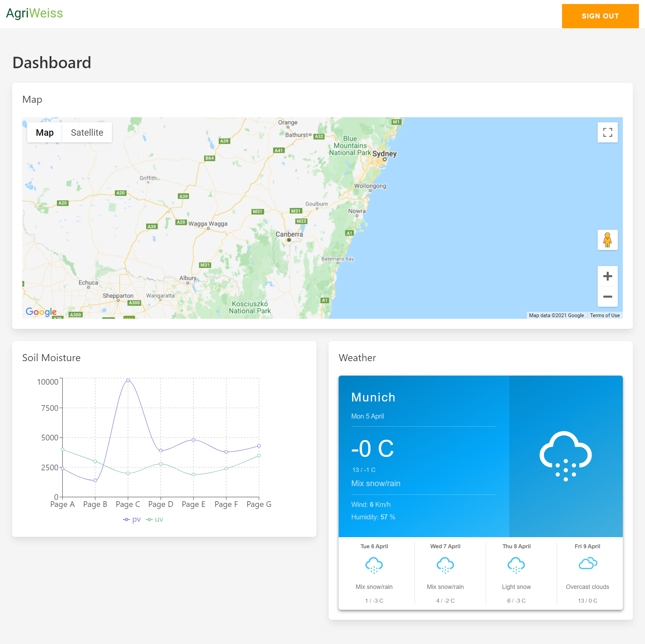Click the Street View pegman icon

607,240
